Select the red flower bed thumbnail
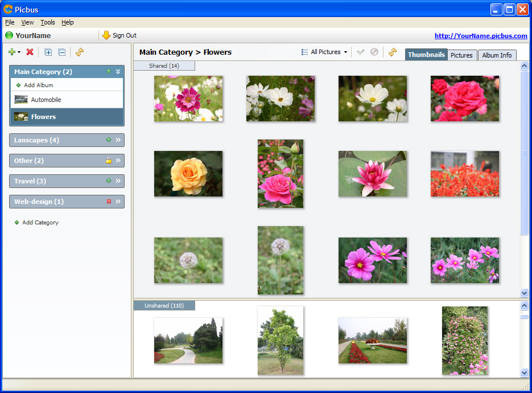The width and height of the screenshot is (532, 393). 465,174
